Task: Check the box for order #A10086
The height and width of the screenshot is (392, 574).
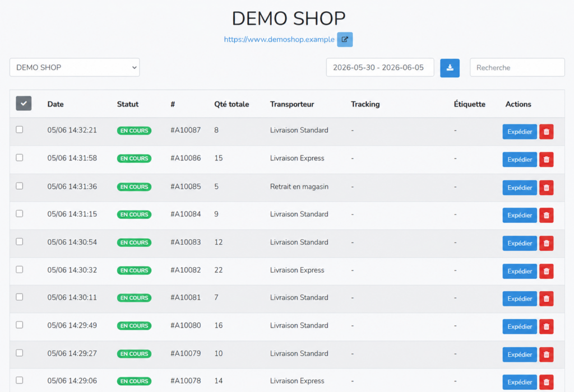Action: tap(20, 157)
